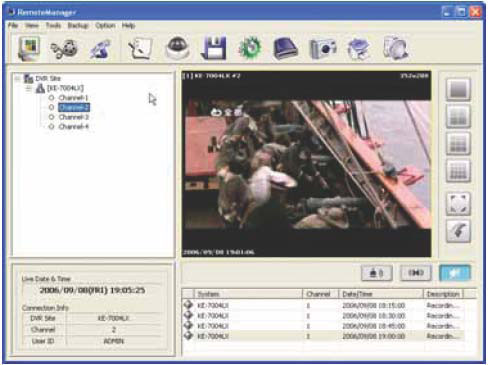
Task: Select Channel-1 in the DVR tree
Action: coord(73,98)
